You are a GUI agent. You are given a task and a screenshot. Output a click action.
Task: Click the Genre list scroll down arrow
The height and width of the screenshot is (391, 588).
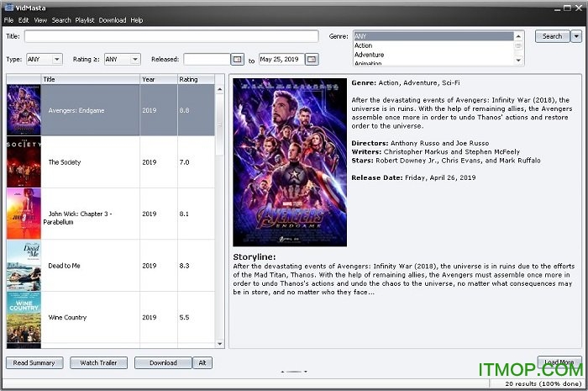pos(518,60)
